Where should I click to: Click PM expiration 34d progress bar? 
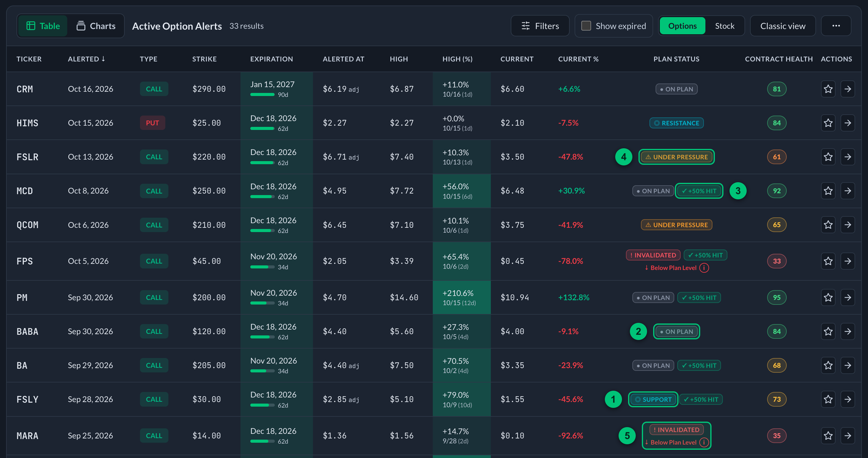coord(262,303)
